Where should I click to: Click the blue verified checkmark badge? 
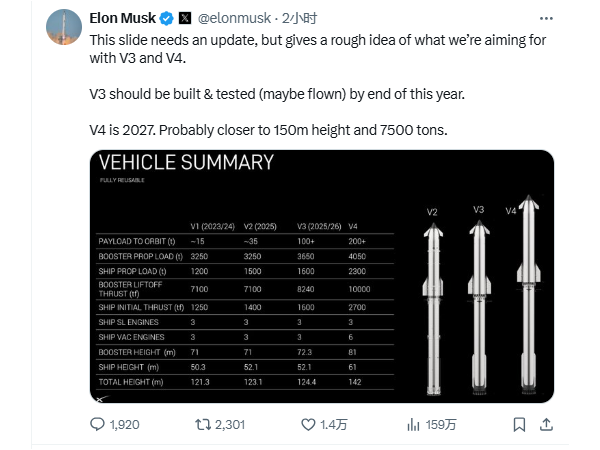coord(166,18)
